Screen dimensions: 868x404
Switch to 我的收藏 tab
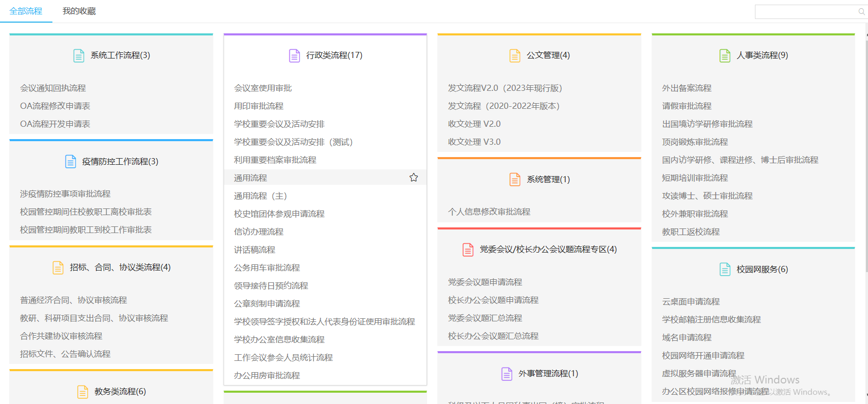click(x=79, y=11)
